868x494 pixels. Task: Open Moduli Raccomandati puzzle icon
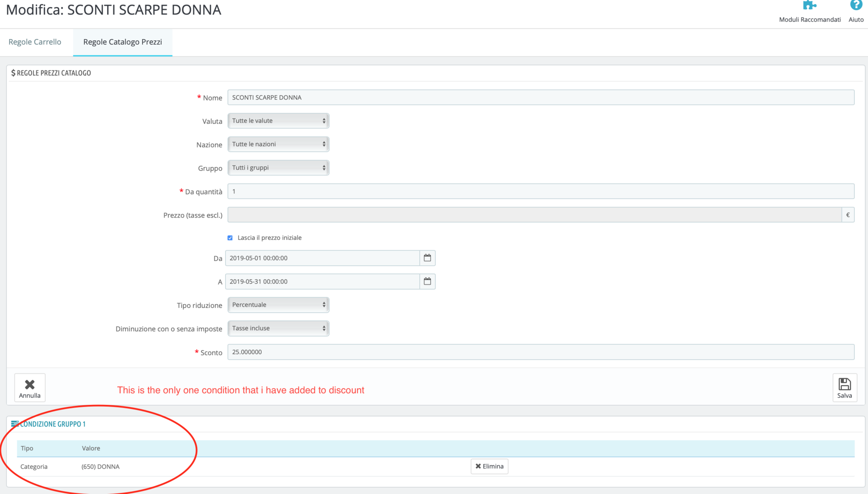pos(809,6)
